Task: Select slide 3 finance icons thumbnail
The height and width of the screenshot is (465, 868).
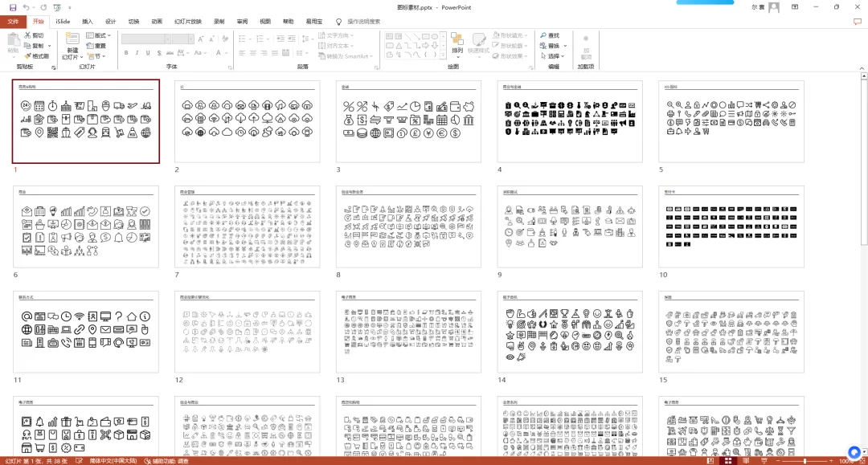Action: 408,121
